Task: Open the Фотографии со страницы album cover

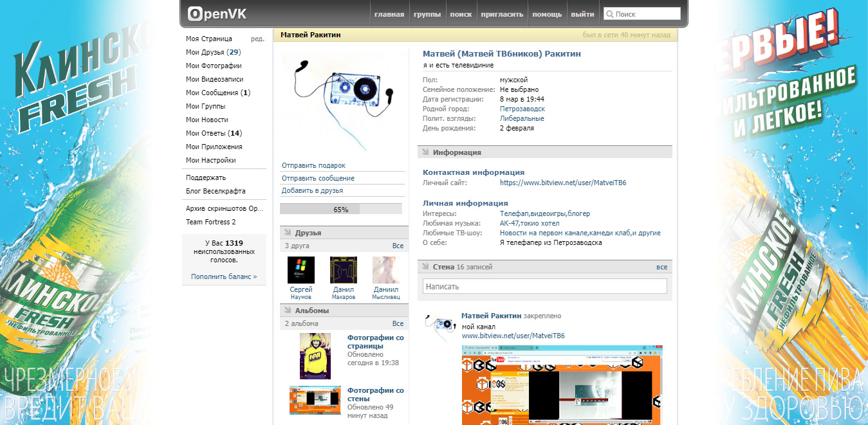Action: click(x=315, y=356)
